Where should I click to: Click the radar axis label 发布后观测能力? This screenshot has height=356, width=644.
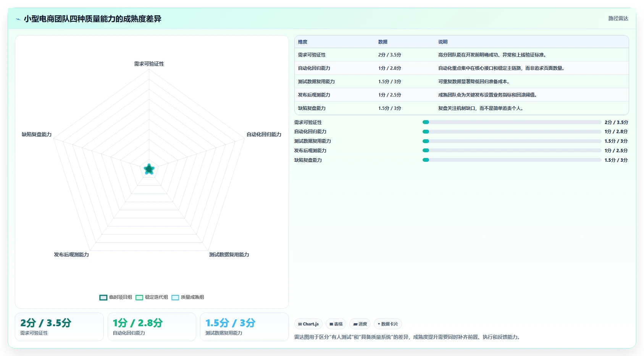click(x=71, y=255)
